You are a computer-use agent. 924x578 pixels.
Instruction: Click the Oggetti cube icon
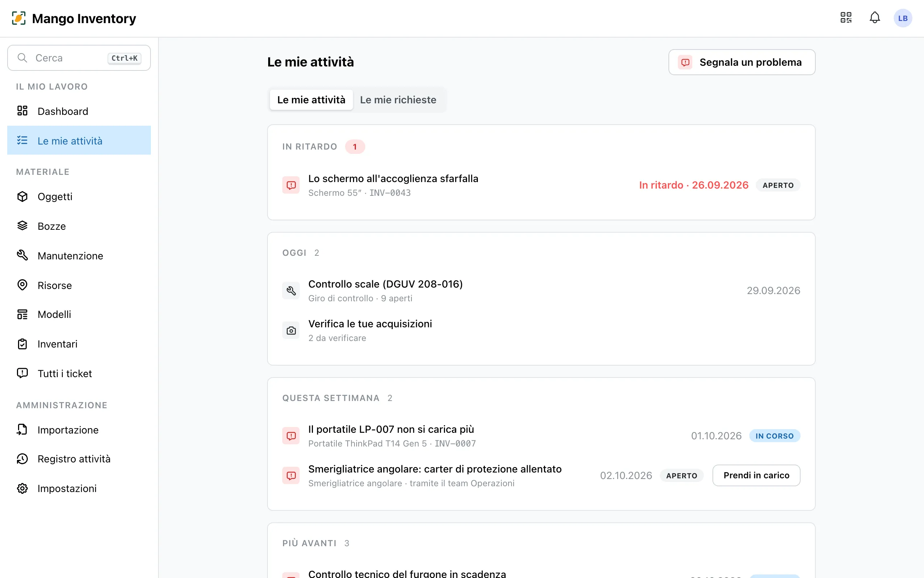point(22,196)
